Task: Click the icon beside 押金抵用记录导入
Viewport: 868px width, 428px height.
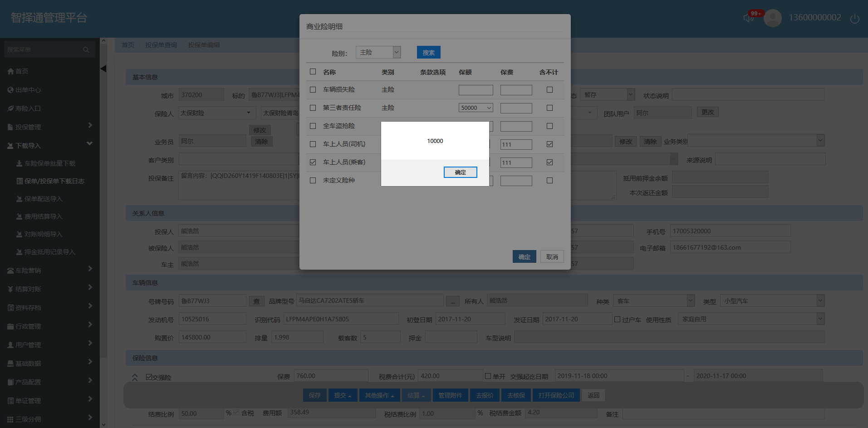Action: pos(20,252)
